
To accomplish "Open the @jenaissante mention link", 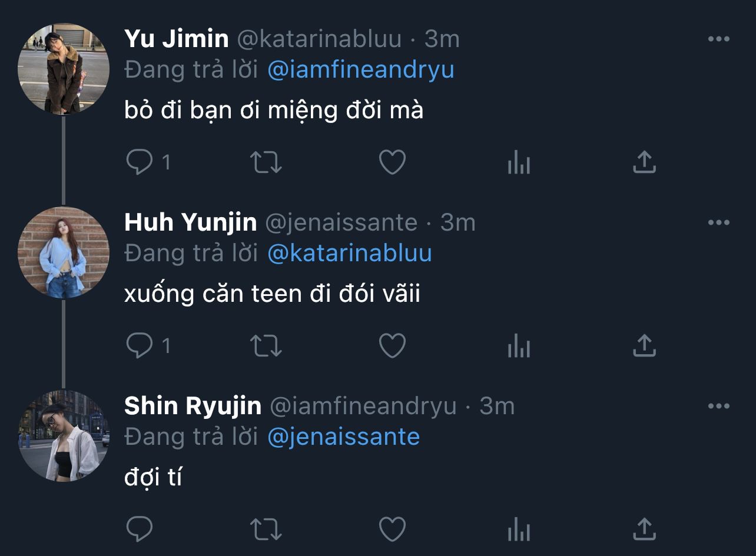I will point(343,437).
